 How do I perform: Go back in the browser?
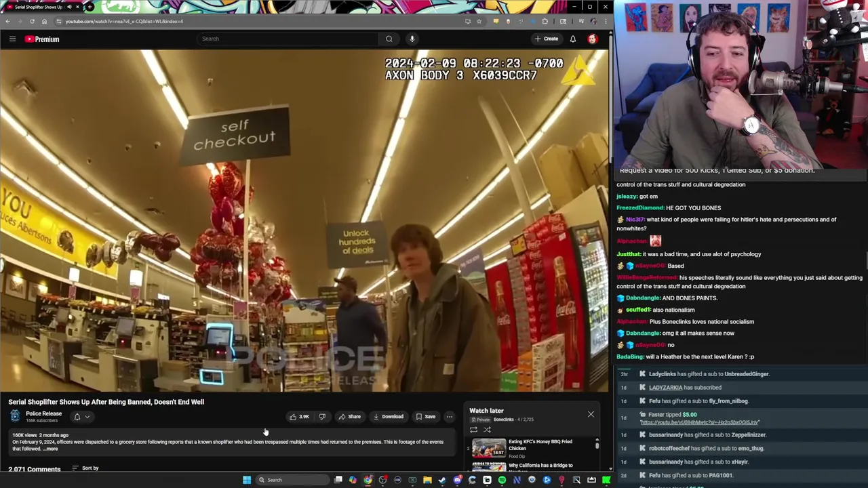point(7,21)
